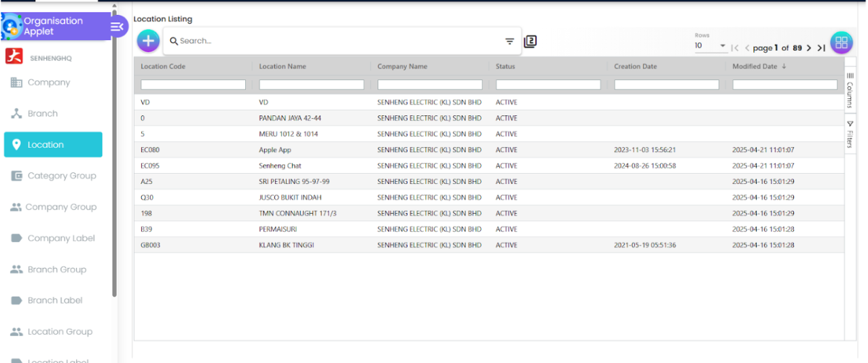Open the filter options icon in search bar
The height and width of the screenshot is (363, 868).
(509, 41)
